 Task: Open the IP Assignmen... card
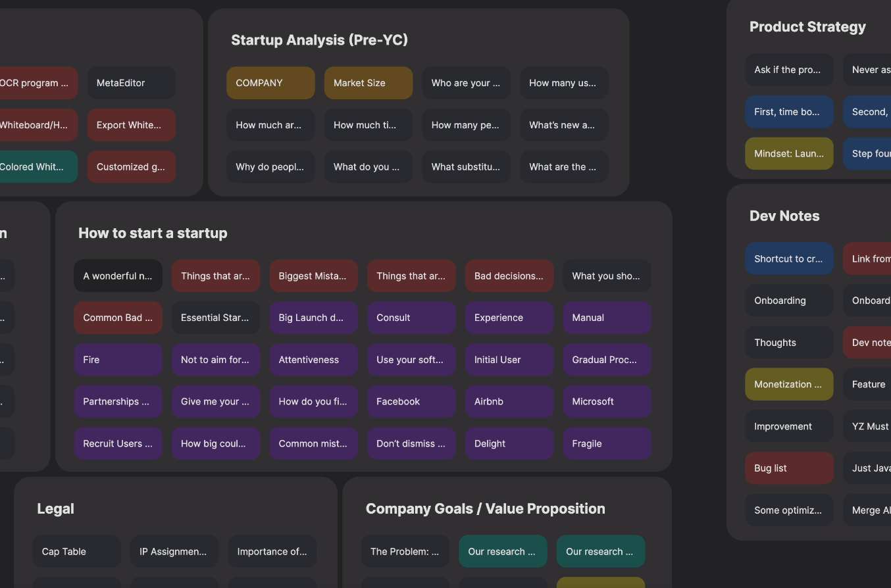point(174,552)
